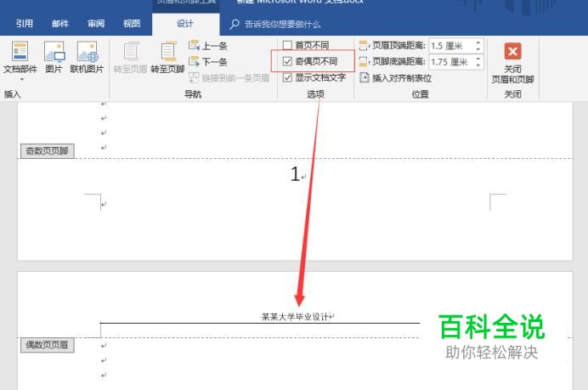Click the 偶数页页眉 label tag
588x390 pixels.
(48, 345)
